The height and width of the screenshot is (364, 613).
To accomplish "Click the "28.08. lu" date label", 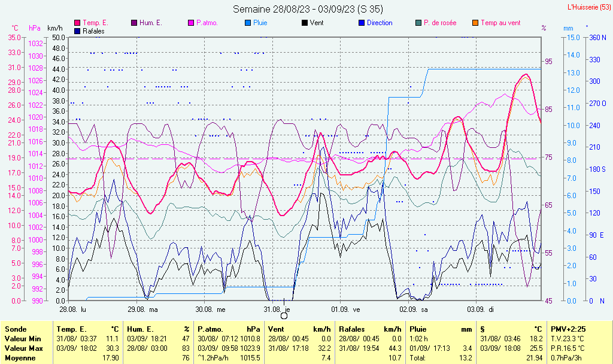I will coord(72,310).
